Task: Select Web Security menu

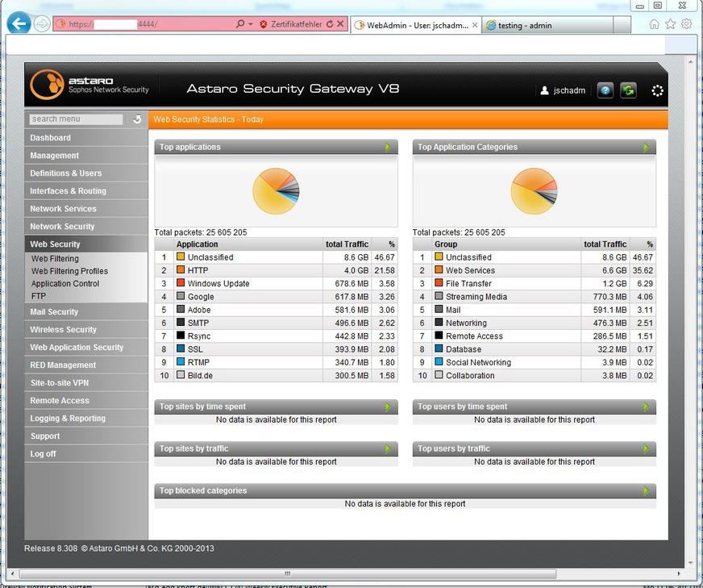Action: (85, 244)
